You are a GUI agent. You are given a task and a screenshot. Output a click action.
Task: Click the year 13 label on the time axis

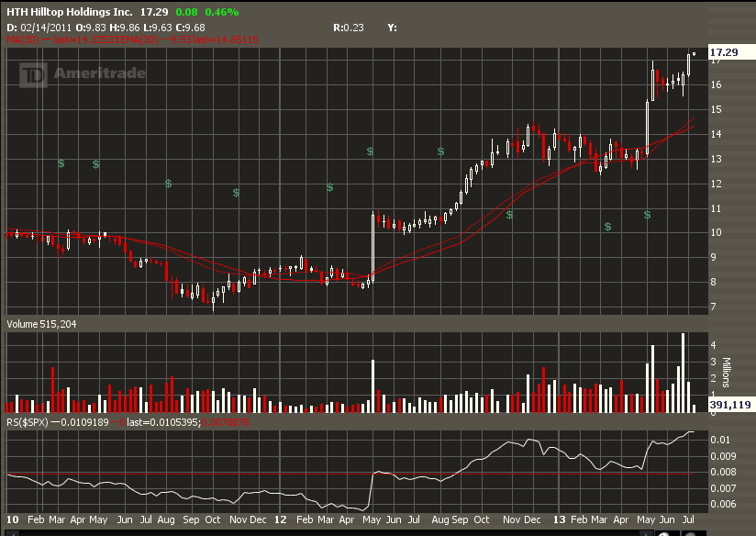pyautogui.click(x=556, y=519)
